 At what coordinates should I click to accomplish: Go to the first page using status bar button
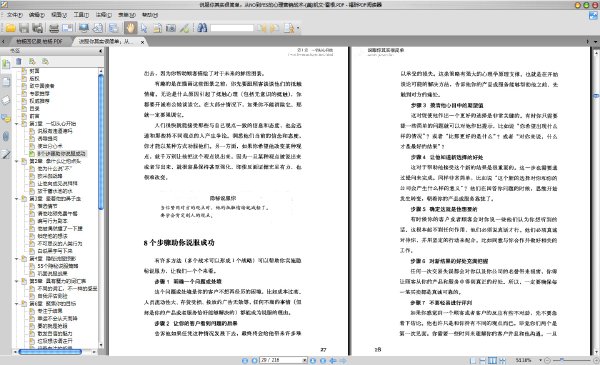pos(245,360)
